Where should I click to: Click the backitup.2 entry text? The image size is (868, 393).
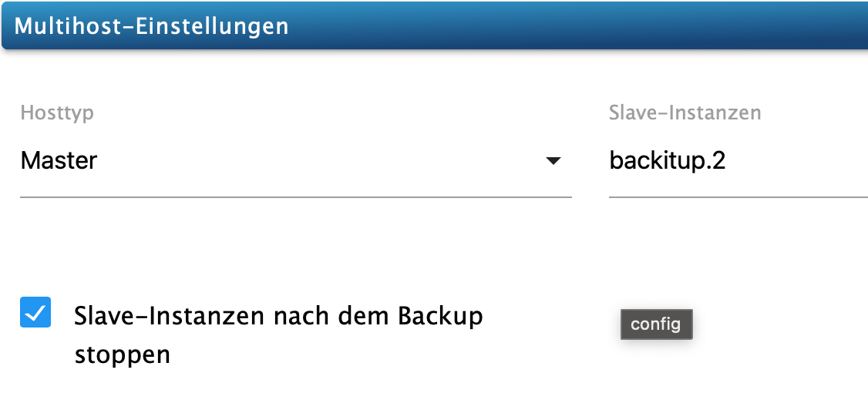click(x=667, y=161)
